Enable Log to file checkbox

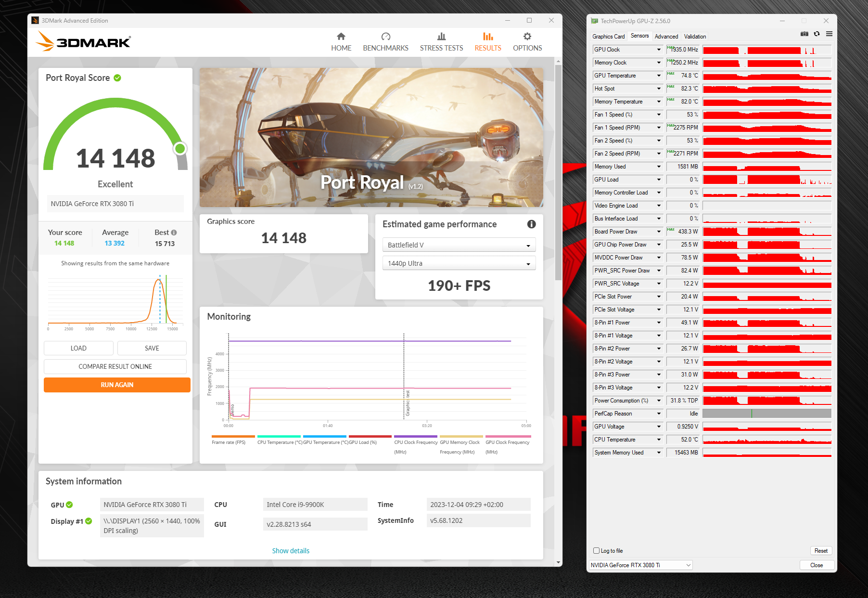(597, 551)
